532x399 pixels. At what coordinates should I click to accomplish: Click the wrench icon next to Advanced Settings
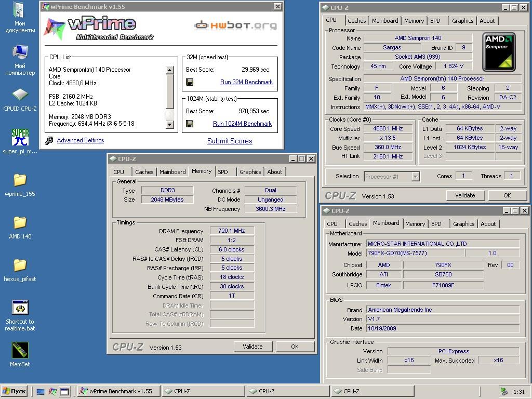tap(49, 140)
